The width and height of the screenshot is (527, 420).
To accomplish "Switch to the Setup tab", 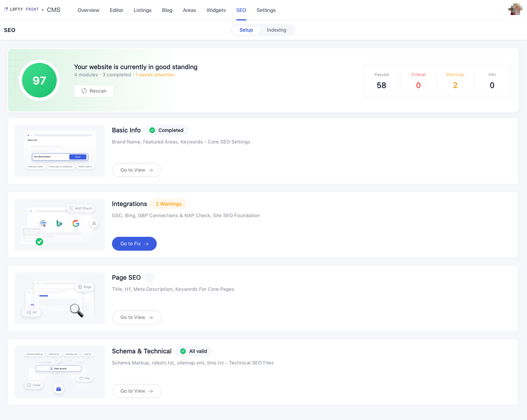I will [x=246, y=30].
